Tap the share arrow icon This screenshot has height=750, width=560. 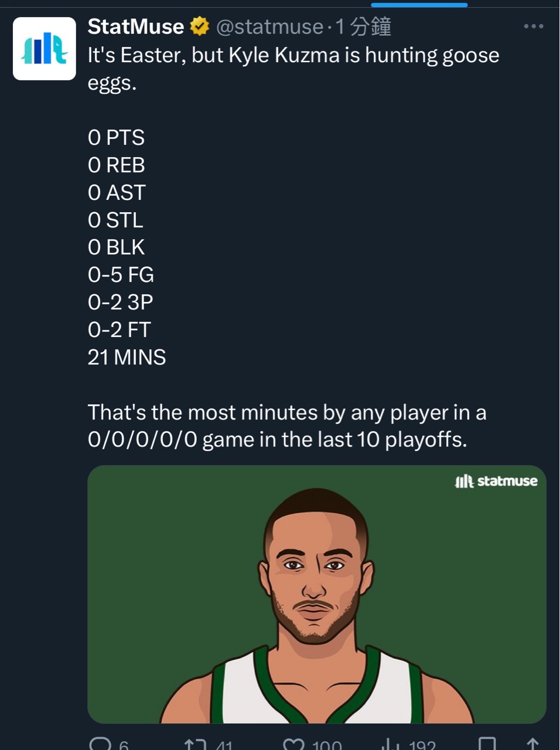click(x=532, y=745)
